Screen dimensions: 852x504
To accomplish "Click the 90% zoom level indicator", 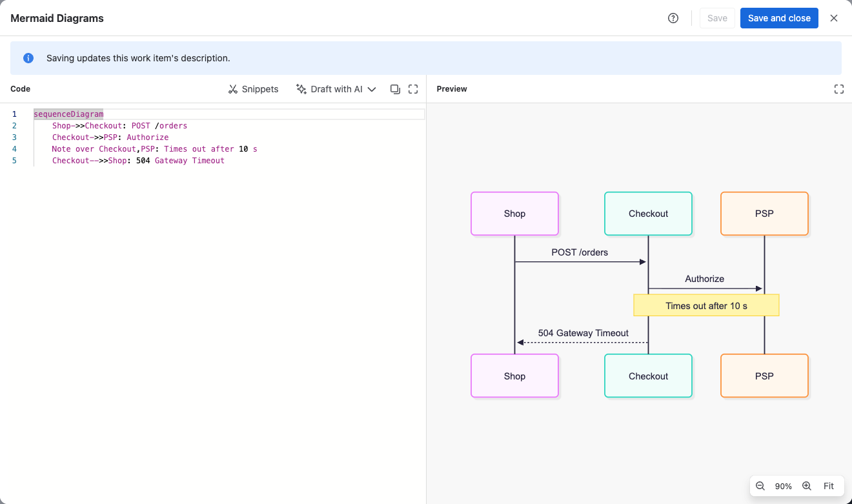I will pos(784,487).
